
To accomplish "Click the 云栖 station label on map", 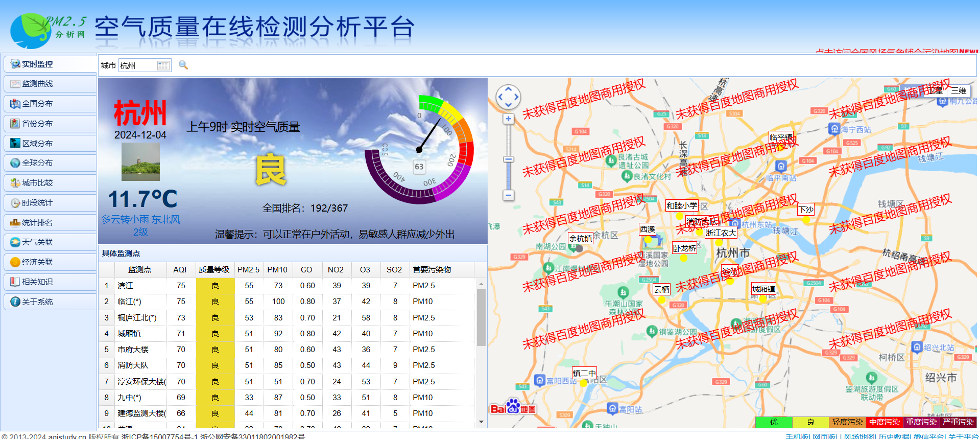I will click(662, 289).
